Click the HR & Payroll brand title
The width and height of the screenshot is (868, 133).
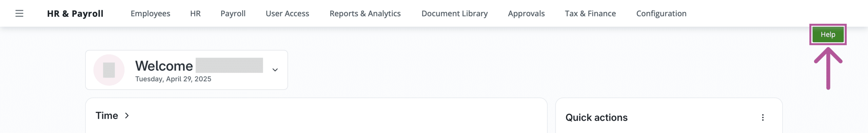click(x=75, y=14)
